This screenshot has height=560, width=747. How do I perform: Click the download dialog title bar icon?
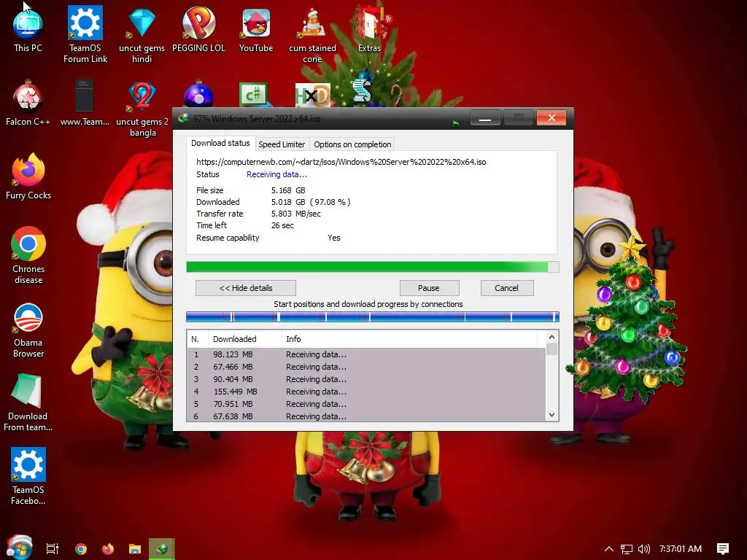[183, 118]
